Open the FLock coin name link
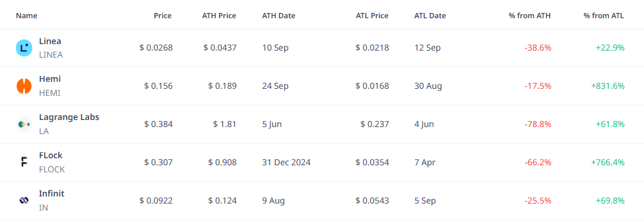This screenshot has height=220, width=644. point(50,155)
